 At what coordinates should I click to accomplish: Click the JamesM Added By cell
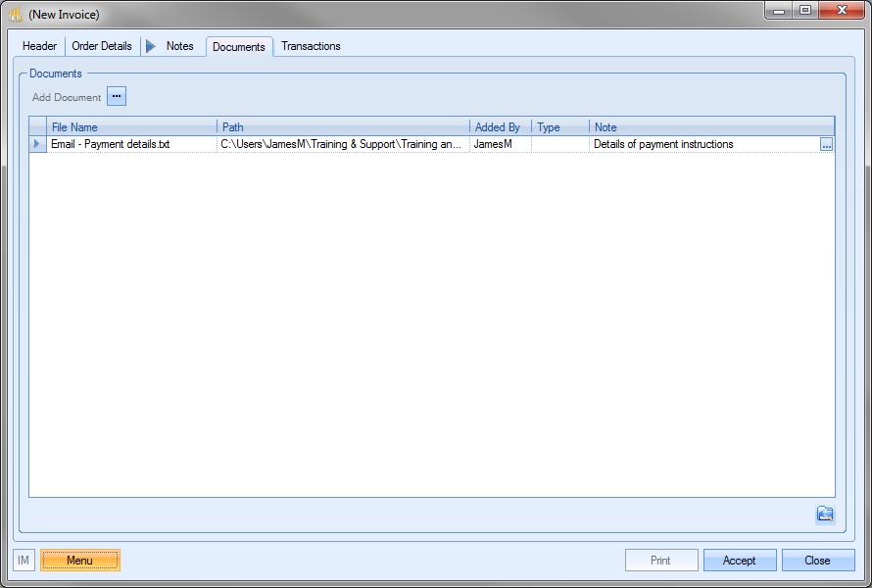point(501,144)
